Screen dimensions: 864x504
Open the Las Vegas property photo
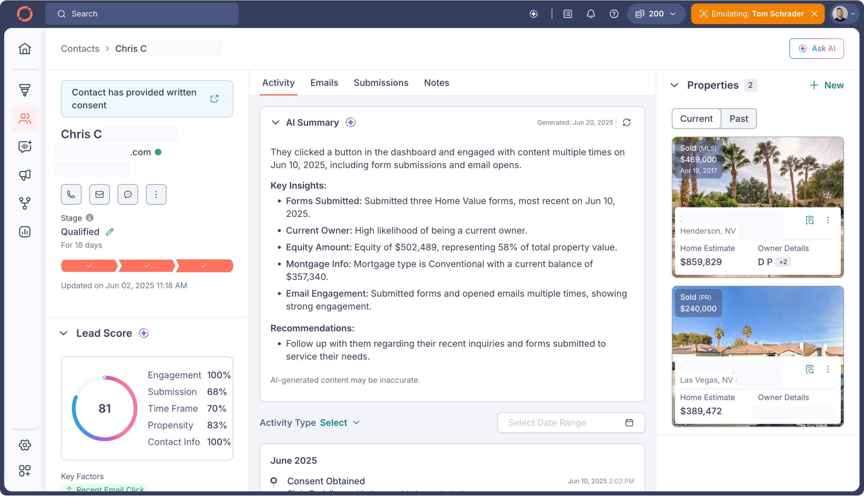tap(758, 321)
